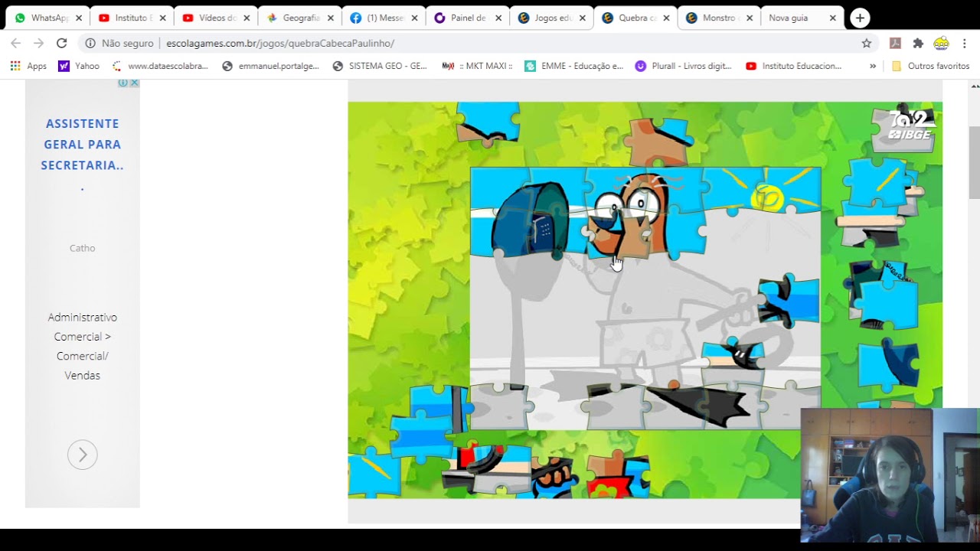Bookmark this page with star icon
Viewport: 980px width, 551px height.
(867, 44)
